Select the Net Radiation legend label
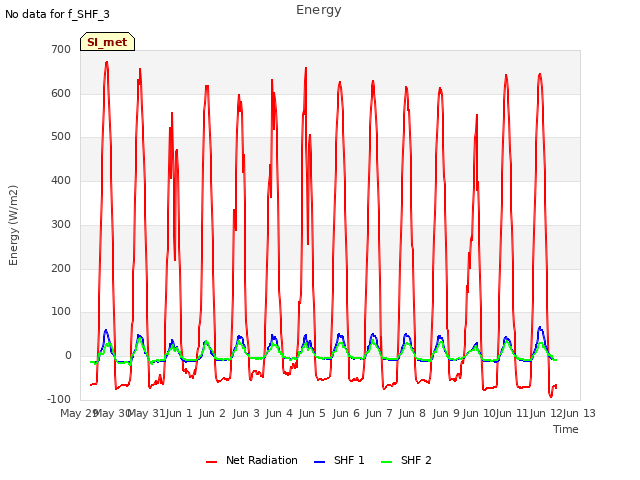Image resolution: width=640 pixels, height=480 pixels. [262, 460]
